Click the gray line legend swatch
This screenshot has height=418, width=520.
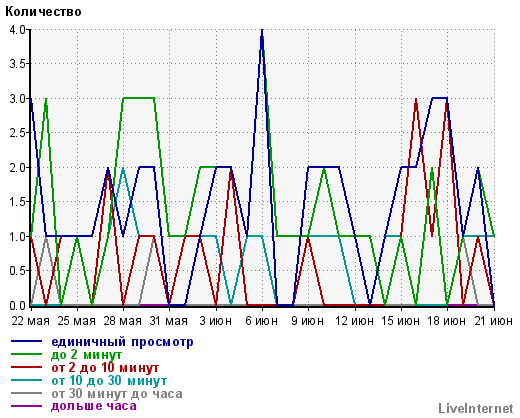click(27, 393)
